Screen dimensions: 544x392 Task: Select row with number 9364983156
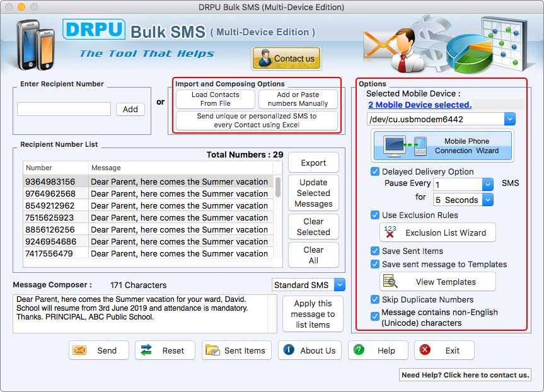tap(148, 182)
